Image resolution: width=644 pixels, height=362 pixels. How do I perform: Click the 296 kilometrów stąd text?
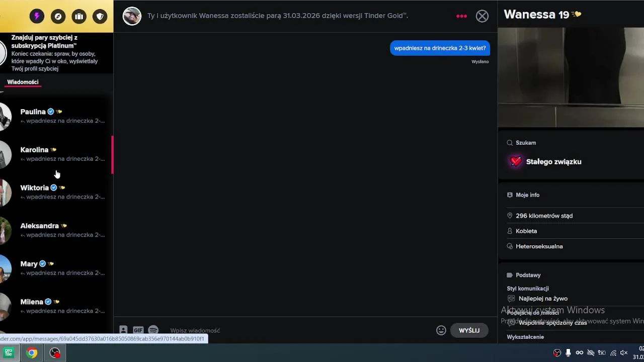(x=544, y=216)
